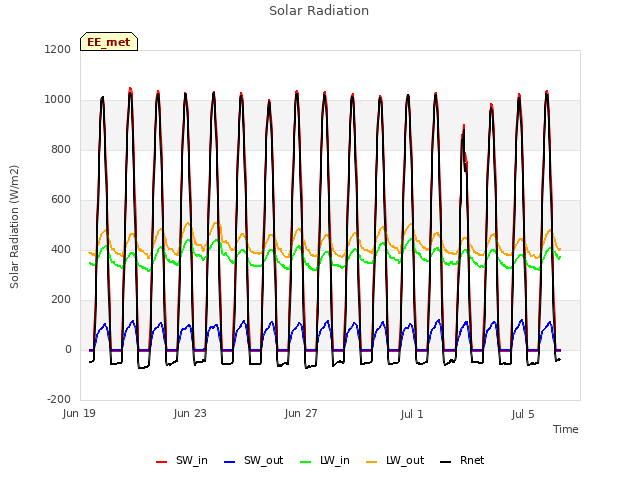Viewport: 640px width, 480px height.
Task: Click the Jun 19 x-axis tick label
Action: tap(79, 414)
